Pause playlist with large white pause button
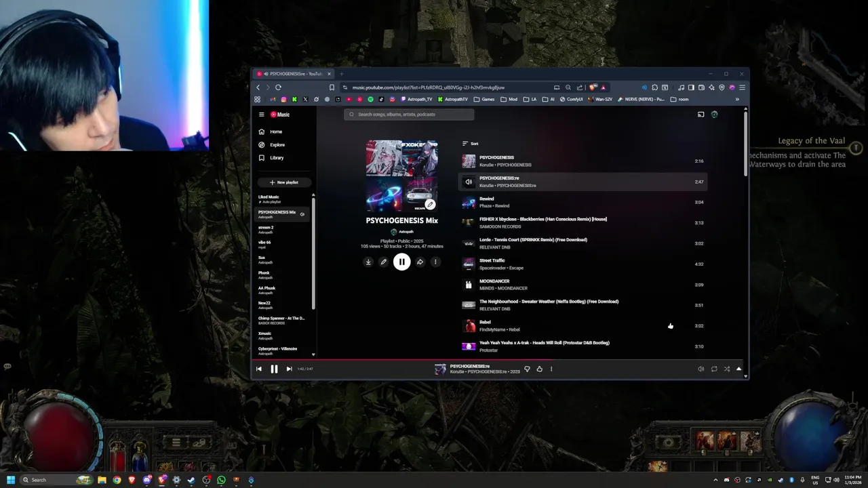The width and height of the screenshot is (868, 488). [x=401, y=262]
